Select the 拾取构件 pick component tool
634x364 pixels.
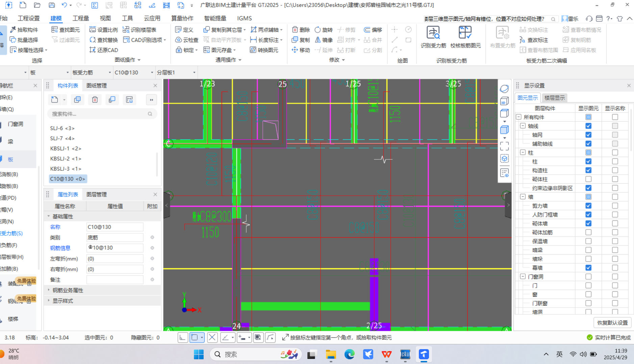coord(24,30)
